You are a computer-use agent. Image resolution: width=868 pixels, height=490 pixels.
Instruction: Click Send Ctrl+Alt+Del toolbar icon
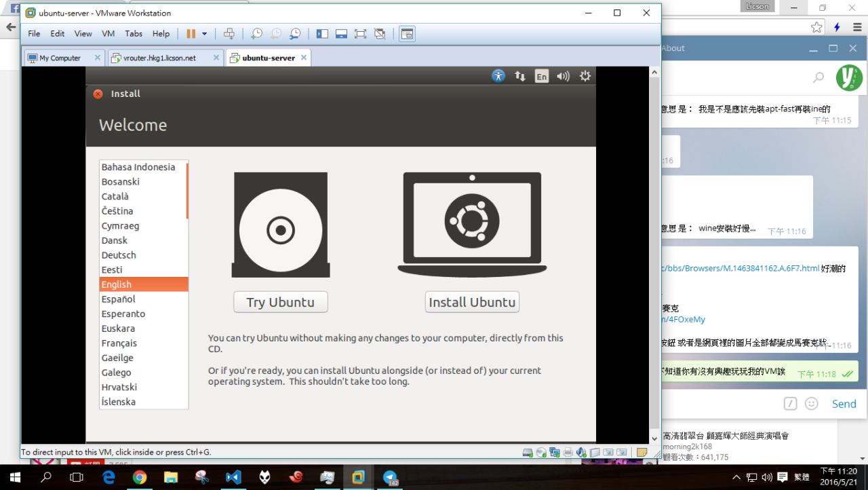pos(229,34)
